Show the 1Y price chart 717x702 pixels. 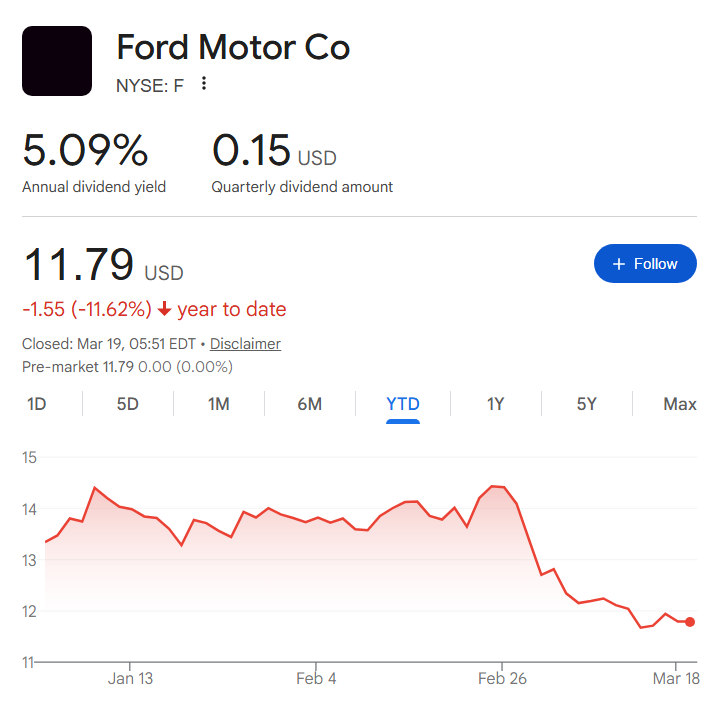click(496, 404)
